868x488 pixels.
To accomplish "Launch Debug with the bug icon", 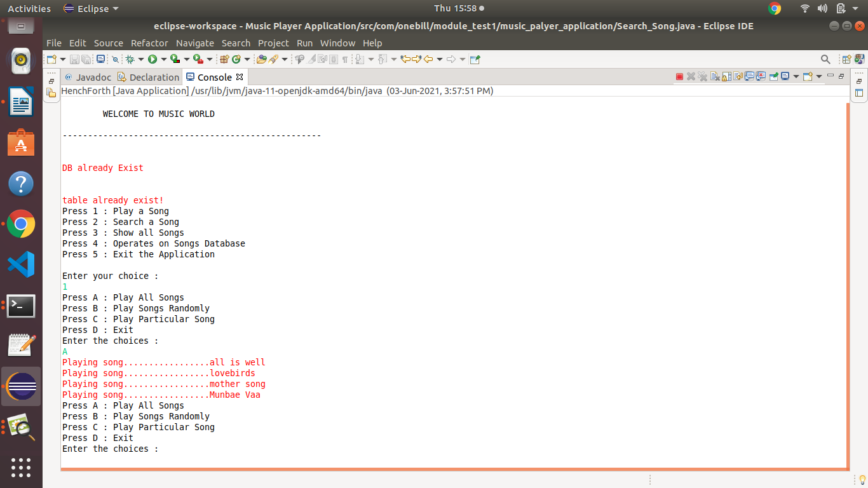I will (x=130, y=59).
